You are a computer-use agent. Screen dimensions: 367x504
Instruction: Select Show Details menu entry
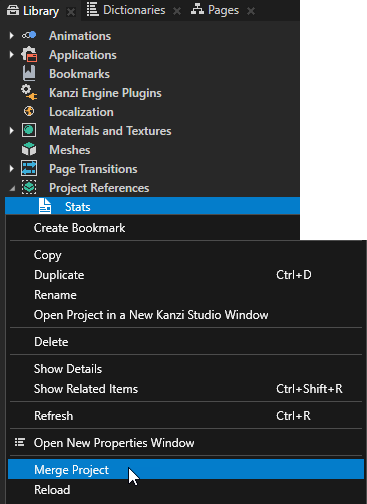click(x=186, y=369)
